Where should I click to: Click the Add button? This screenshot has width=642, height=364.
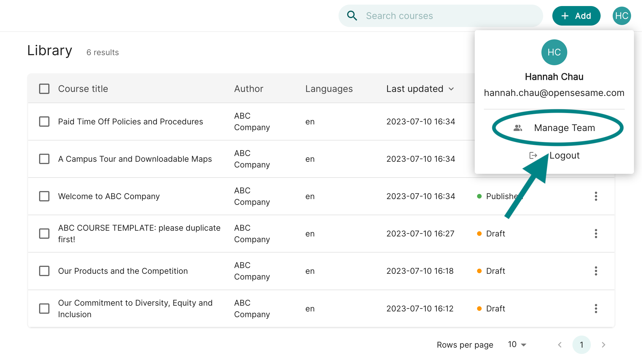click(x=576, y=16)
